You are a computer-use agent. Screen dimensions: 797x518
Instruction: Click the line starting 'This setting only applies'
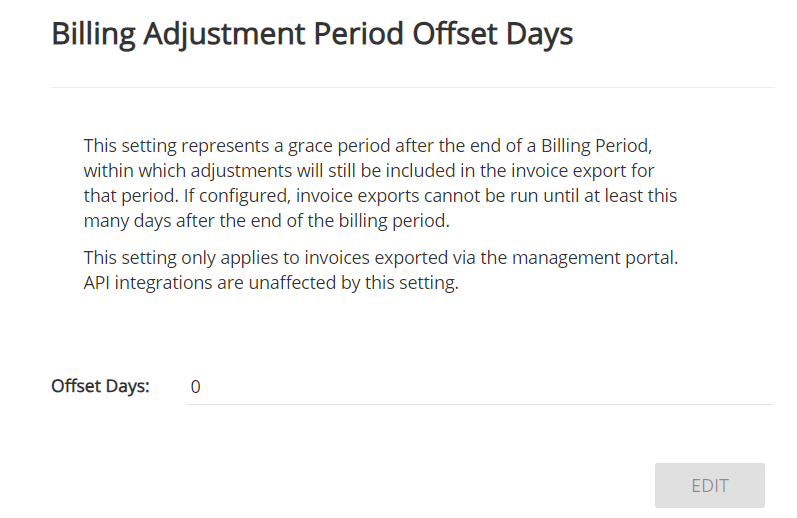pyautogui.click(x=381, y=258)
